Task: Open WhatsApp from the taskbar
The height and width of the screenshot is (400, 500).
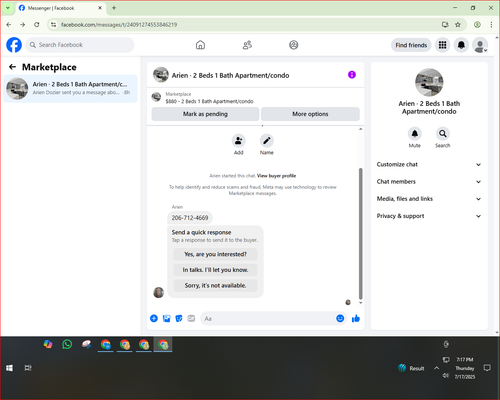Action: pos(67,344)
